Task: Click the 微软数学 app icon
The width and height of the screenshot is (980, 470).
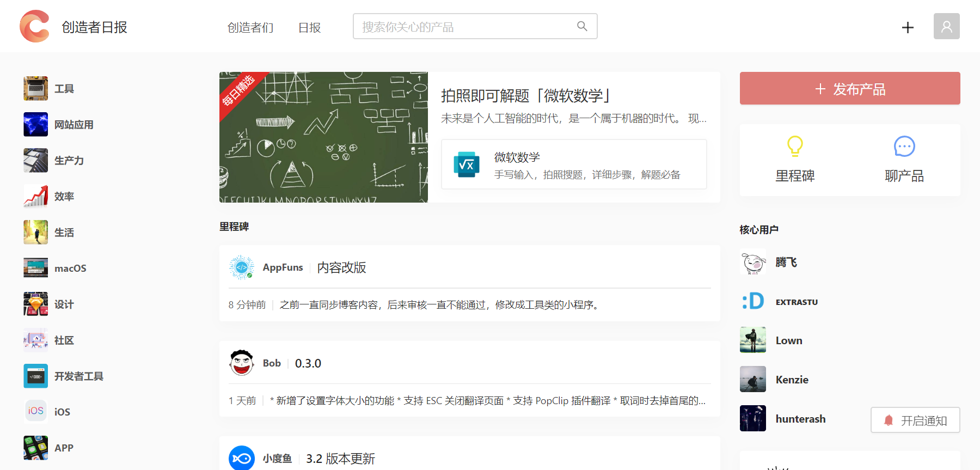Action: 467,164
